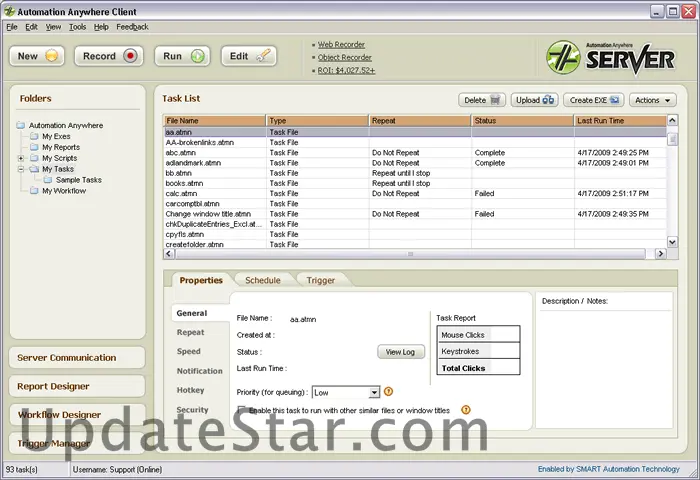Sort by Repeat column header
This screenshot has height=480, width=700.
tap(420, 121)
